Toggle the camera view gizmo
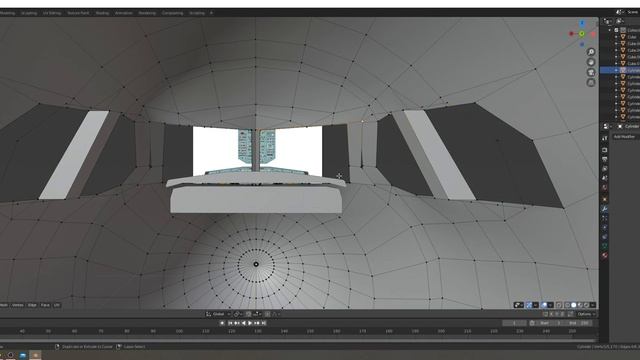The height and width of the screenshot is (360, 640). tap(591, 72)
